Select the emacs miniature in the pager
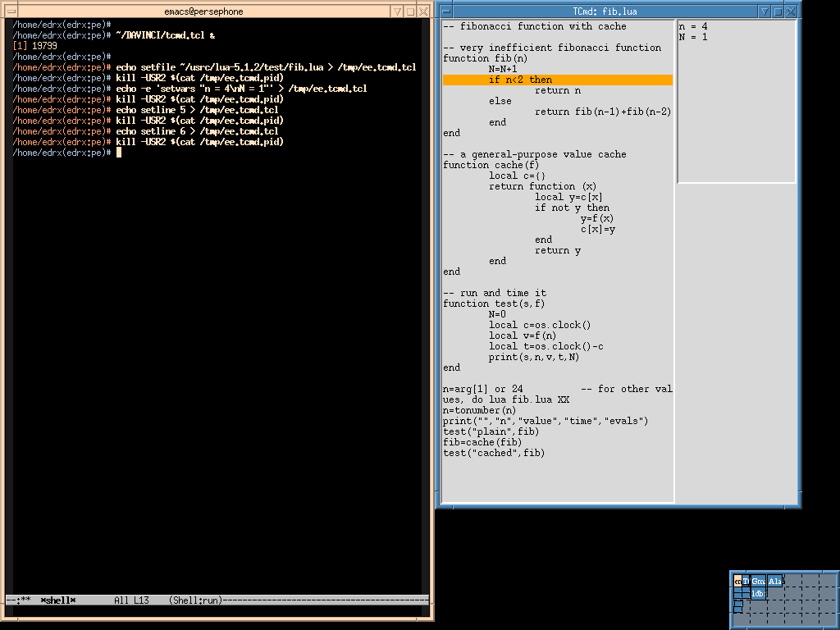 (x=737, y=582)
